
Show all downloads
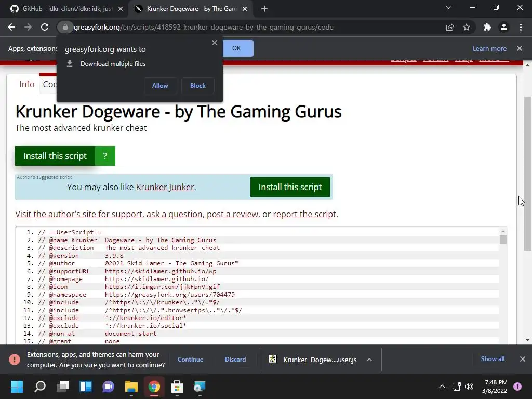click(493, 359)
